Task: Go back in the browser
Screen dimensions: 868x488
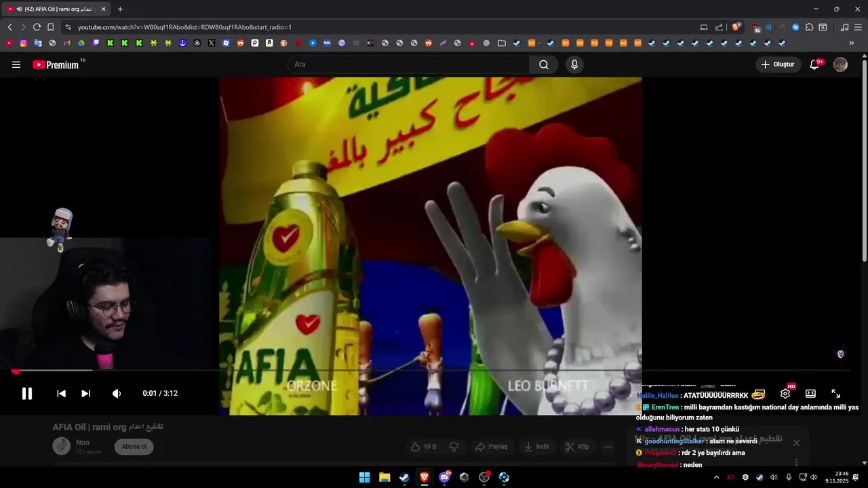Action: tap(9, 27)
